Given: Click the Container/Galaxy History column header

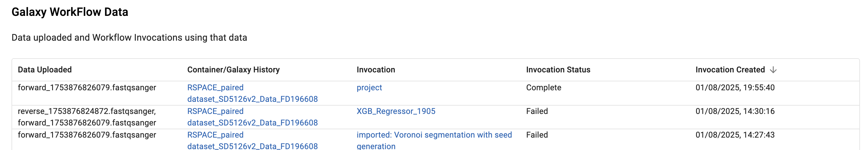Looking at the screenshot, I should pos(234,70).
